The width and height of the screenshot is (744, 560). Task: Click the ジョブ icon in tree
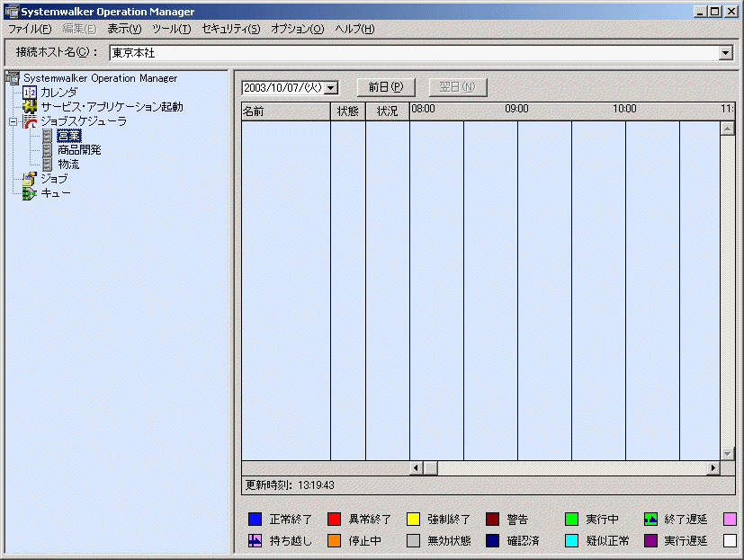pyautogui.click(x=30, y=179)
